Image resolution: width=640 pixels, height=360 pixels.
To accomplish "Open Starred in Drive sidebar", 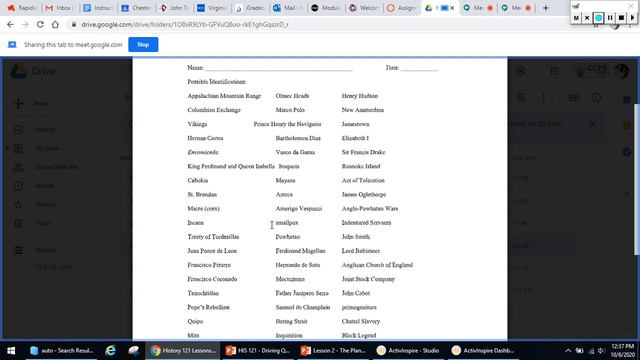I will coord(44,204).
